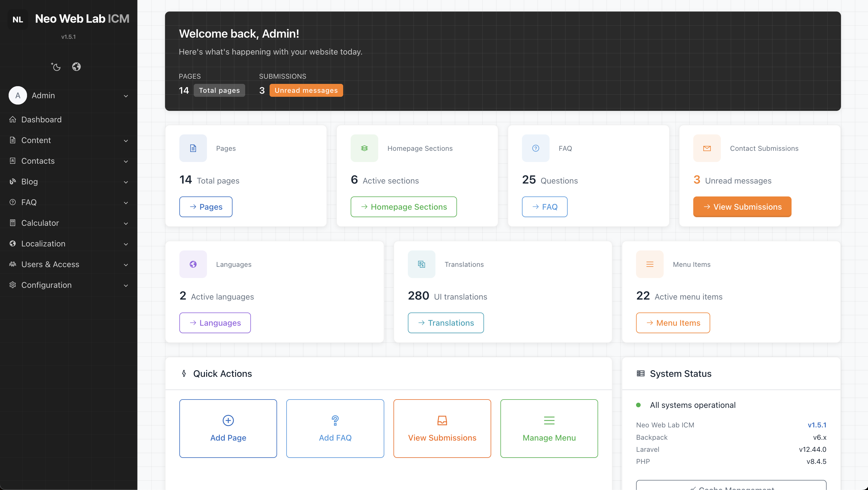Open Languages from the Languages card
Viewport: 868px width, 490px height.
pyautogui.click(x=215, y=323)
